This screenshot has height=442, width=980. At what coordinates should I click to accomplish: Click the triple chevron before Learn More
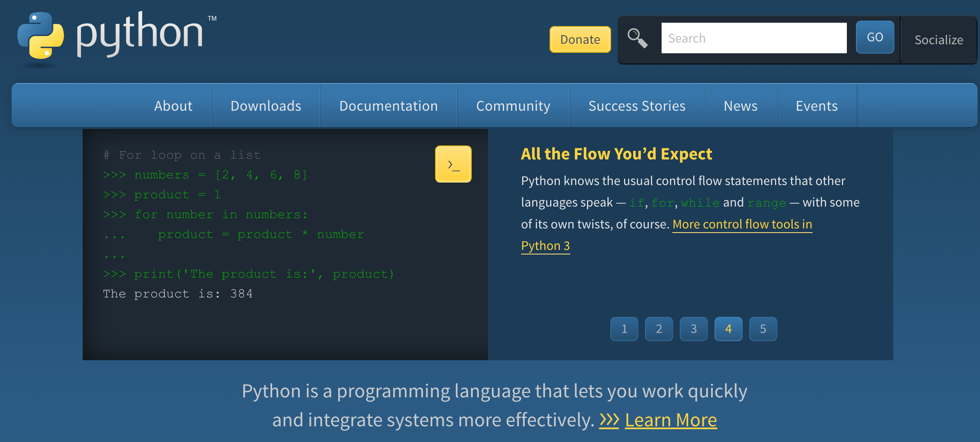609,420
